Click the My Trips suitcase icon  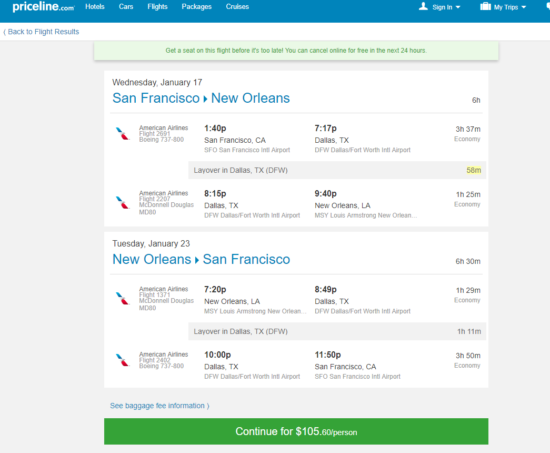(x=485, y=6)
